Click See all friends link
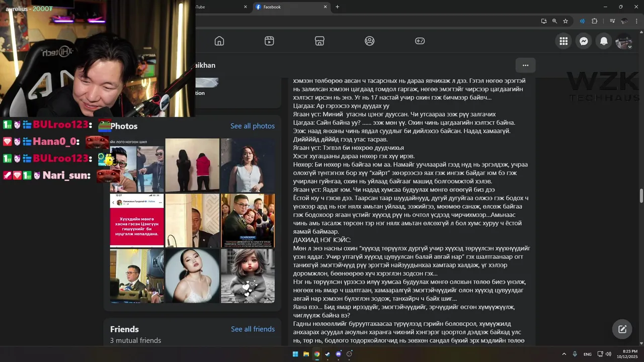 (253, 329)
